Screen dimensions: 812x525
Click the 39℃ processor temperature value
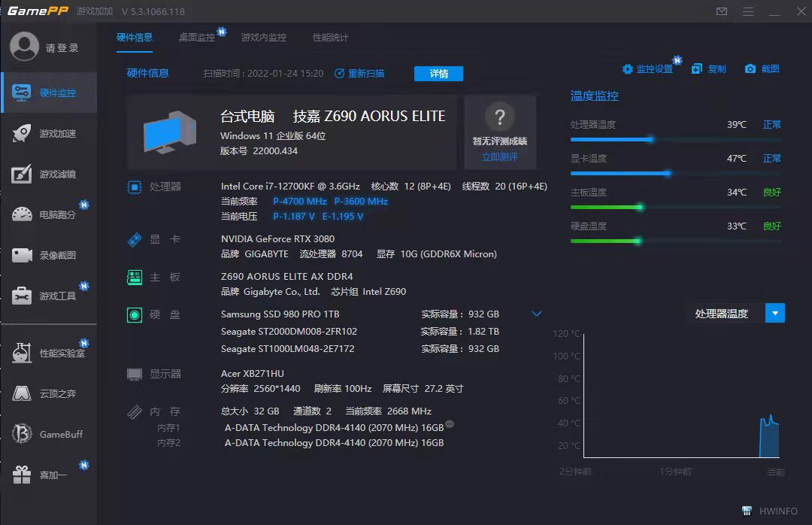click(x=736, y=124)
